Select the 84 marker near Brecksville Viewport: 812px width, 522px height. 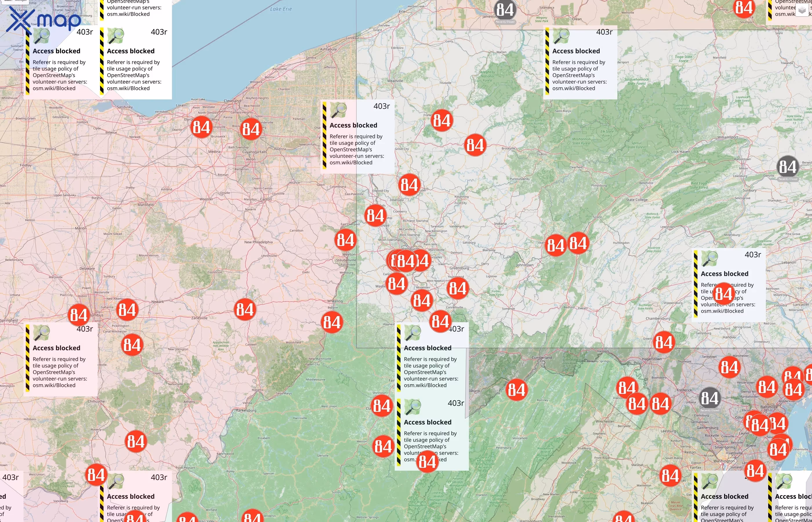251,129
